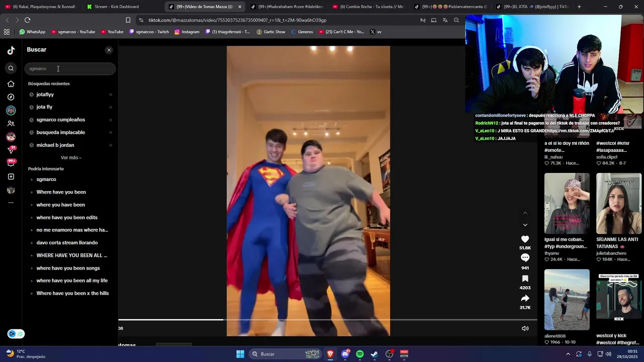Screen dimensions: 644x362
Task: Seek on the video progress bar
Action: [328, 319]
